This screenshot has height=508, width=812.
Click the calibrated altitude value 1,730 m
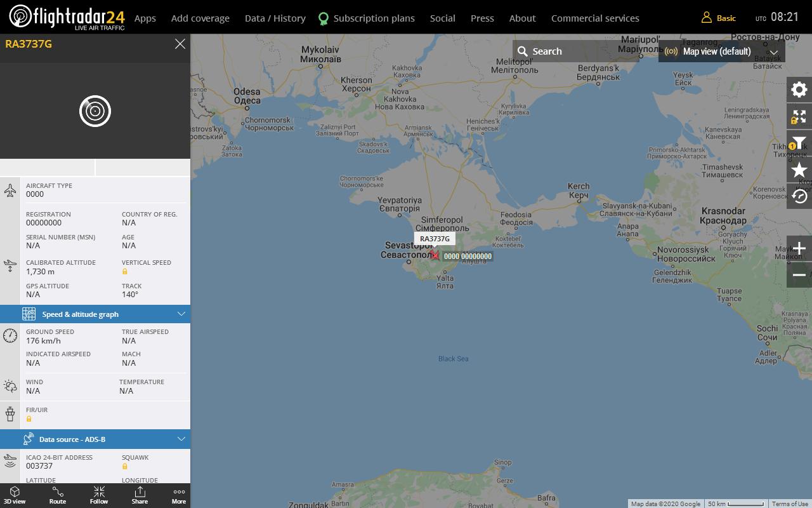pos(40,271)
